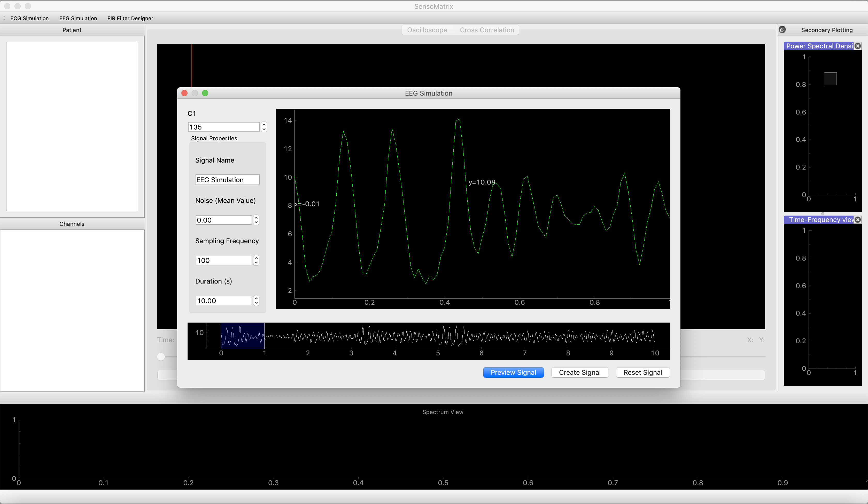Click the Create Signal button

tap(580, 372)
